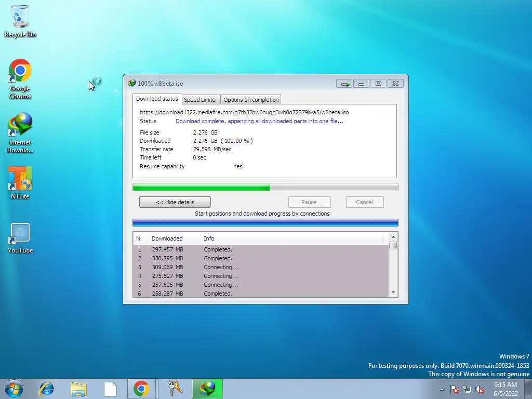Select connection row 258.287 MB
Screen dimensions: 532x399
(261, 293)
